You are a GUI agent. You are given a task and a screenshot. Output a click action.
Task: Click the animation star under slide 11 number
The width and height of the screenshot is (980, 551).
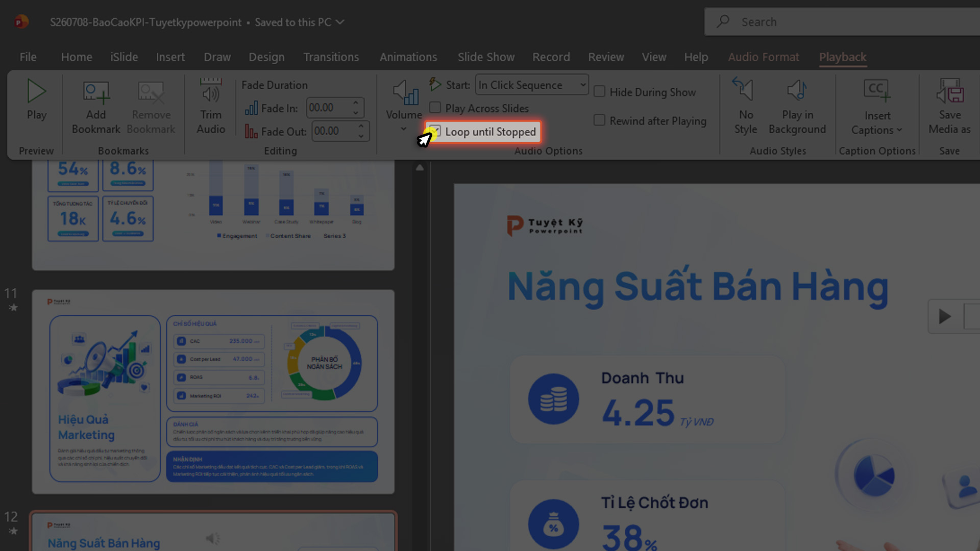[13, 308]
